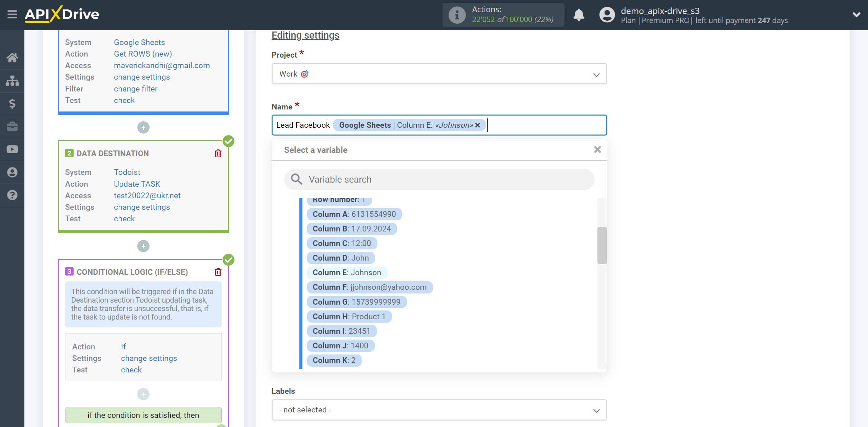The image size is (868, 427).
Task: Open maverickandrii@gmail.com access link
Action: [162, 65]
